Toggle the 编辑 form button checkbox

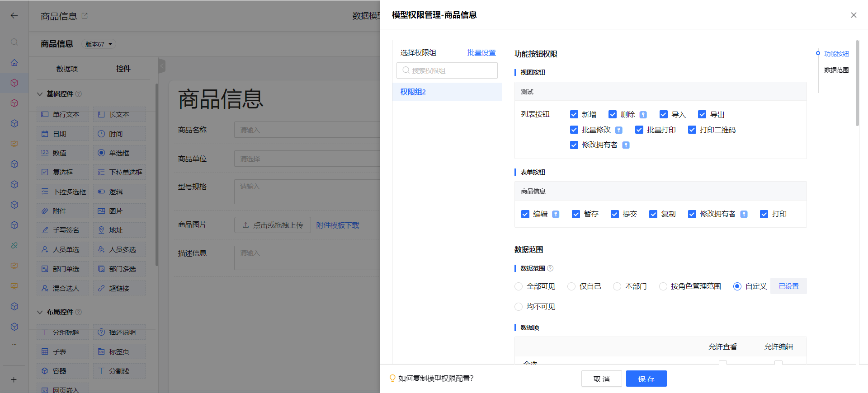pyautogui.click(x=525, y=214)
